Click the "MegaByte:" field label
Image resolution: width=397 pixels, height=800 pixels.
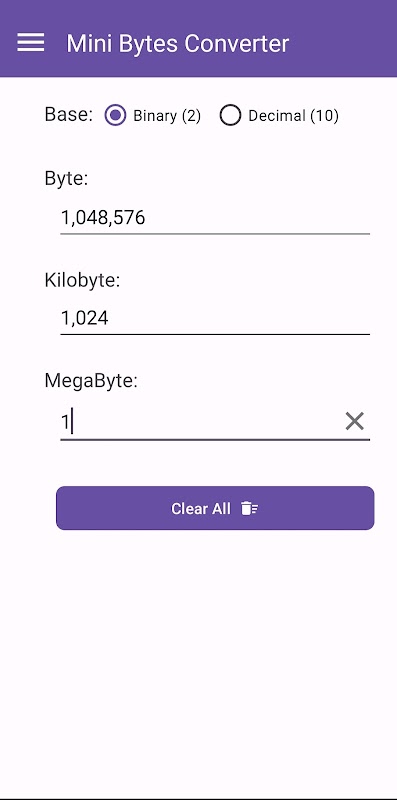(x=91, y=381)
